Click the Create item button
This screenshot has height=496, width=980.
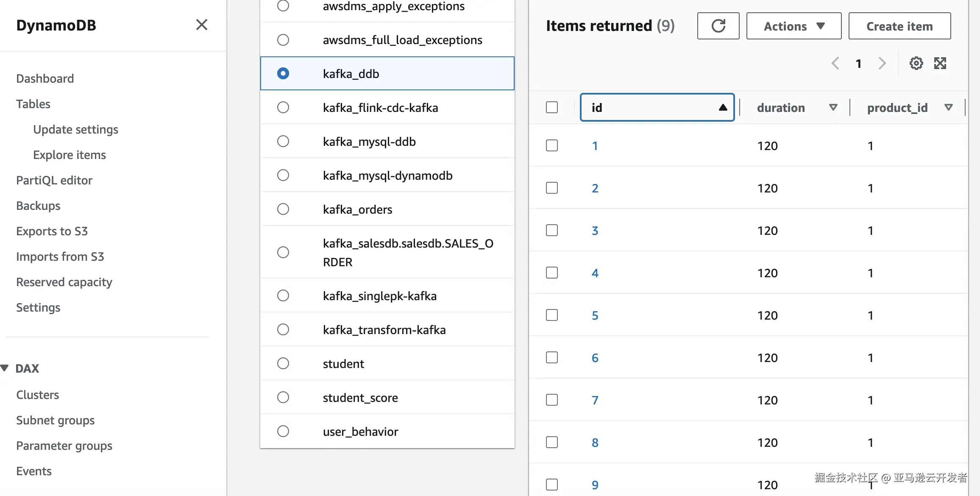[x=899, y=26]
